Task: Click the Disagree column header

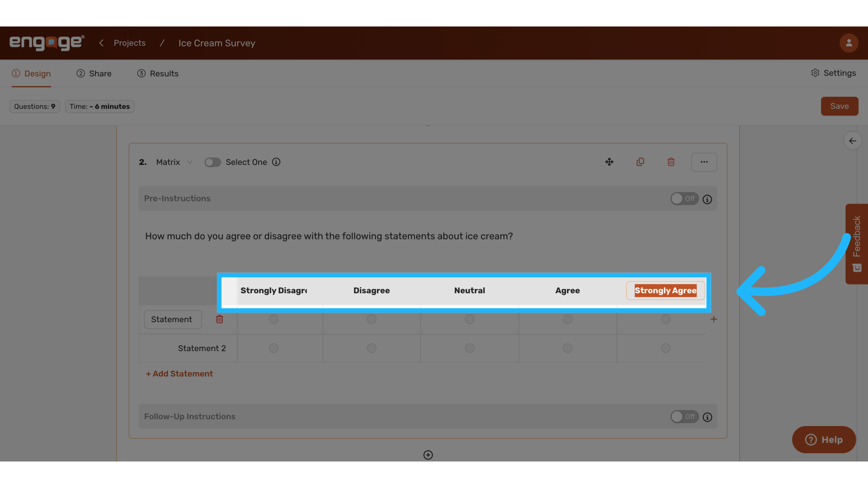Action: [x=372, y=291]
